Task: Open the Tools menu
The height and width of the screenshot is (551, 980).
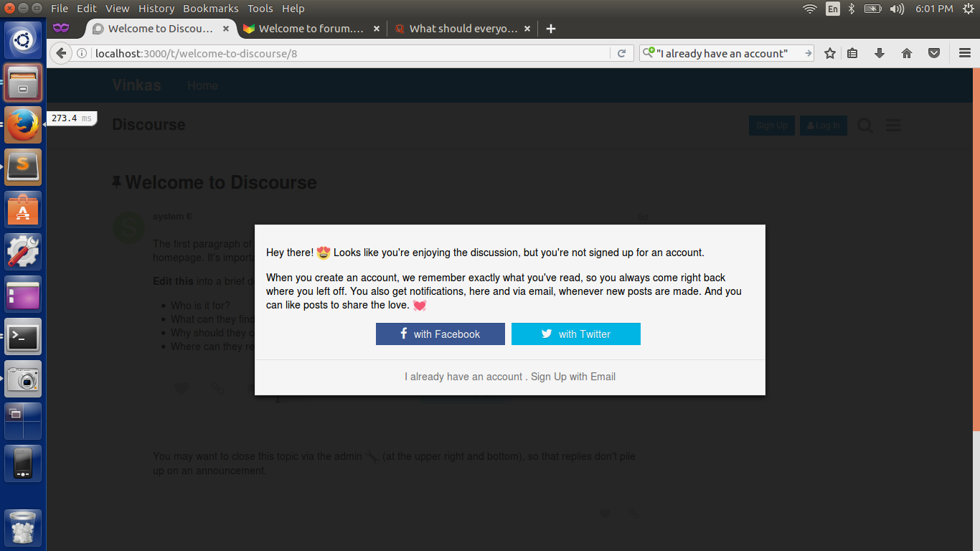Action: (260, 9)
